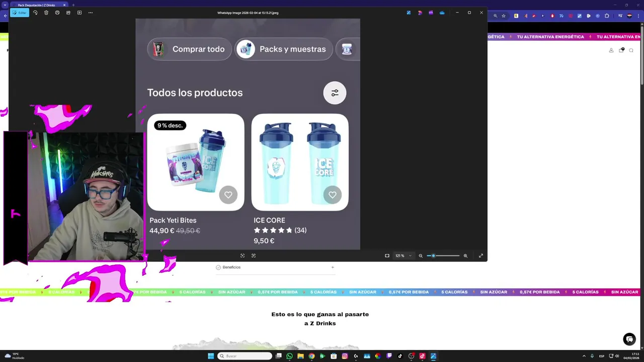Adjust the Photos zoom slider
This screenshot has height=362, width=644.
(x=443, y=255)
